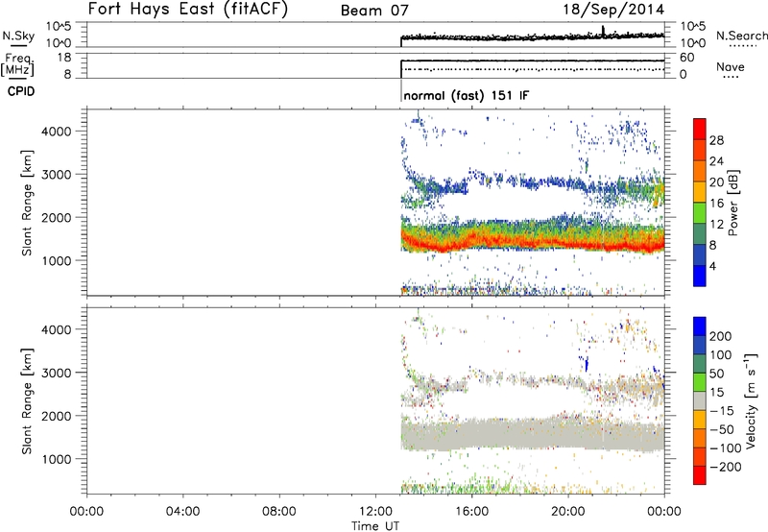Select the 08:00 time tick label

tap(278, 512)
